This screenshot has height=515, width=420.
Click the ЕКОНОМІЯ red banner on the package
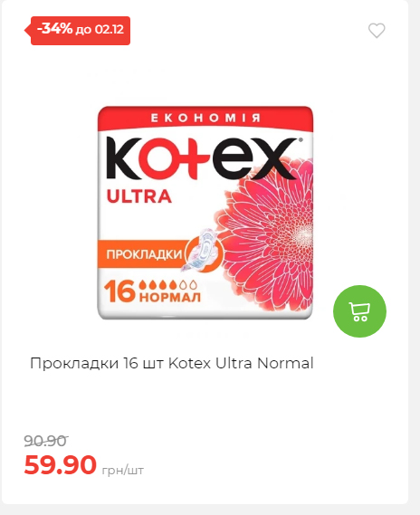pos(205,118)
